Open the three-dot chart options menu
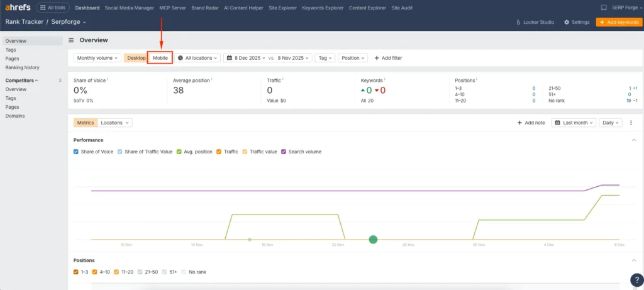 pos(631,123)
